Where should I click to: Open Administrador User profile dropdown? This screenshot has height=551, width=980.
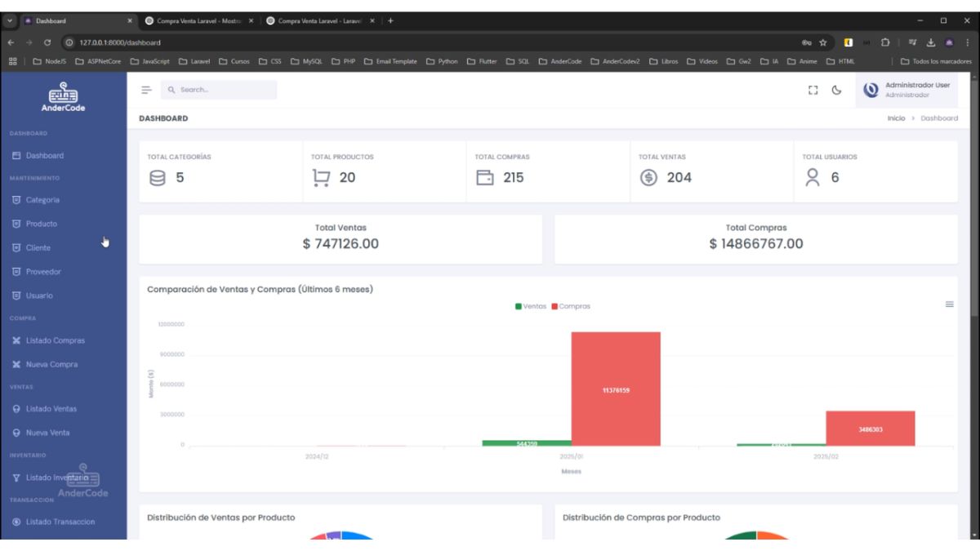(906, 90)
